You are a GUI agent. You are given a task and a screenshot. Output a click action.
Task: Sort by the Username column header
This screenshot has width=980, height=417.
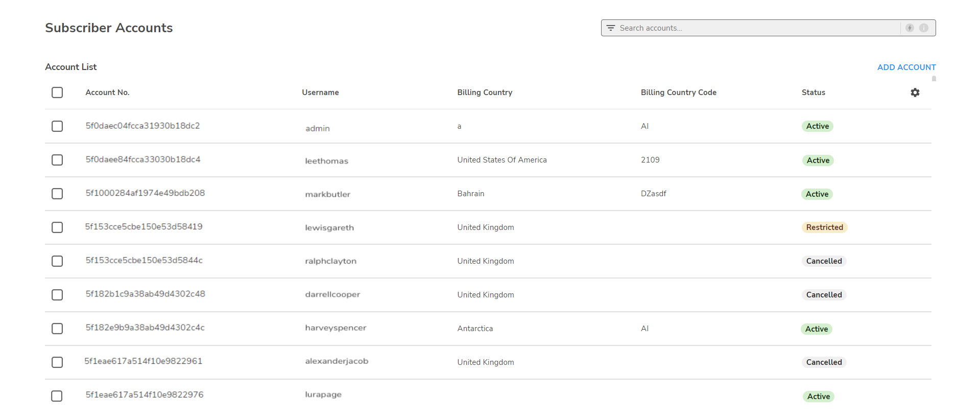click(320, 92)
